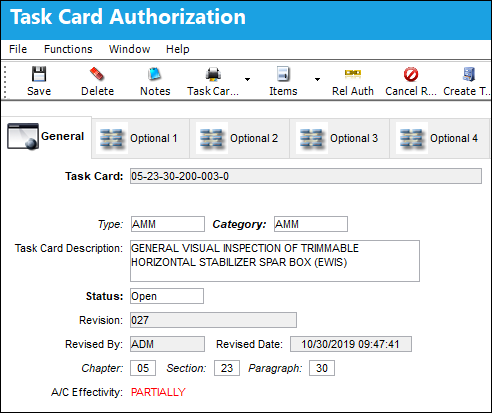The height and width of the screenshot is (413, 492).
Task: Click the Revision field showing 027
Action: [213, 320]
